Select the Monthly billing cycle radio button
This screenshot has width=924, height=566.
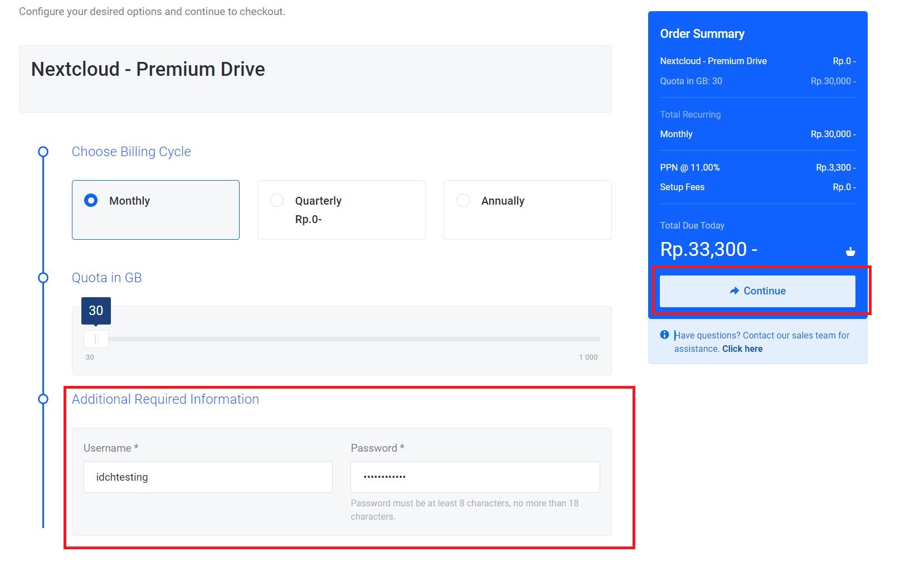[91, 200]
